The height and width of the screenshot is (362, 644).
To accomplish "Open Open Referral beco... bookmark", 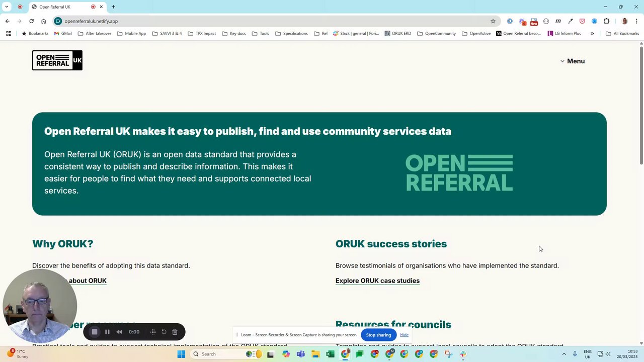I will (x=519, y=34).
